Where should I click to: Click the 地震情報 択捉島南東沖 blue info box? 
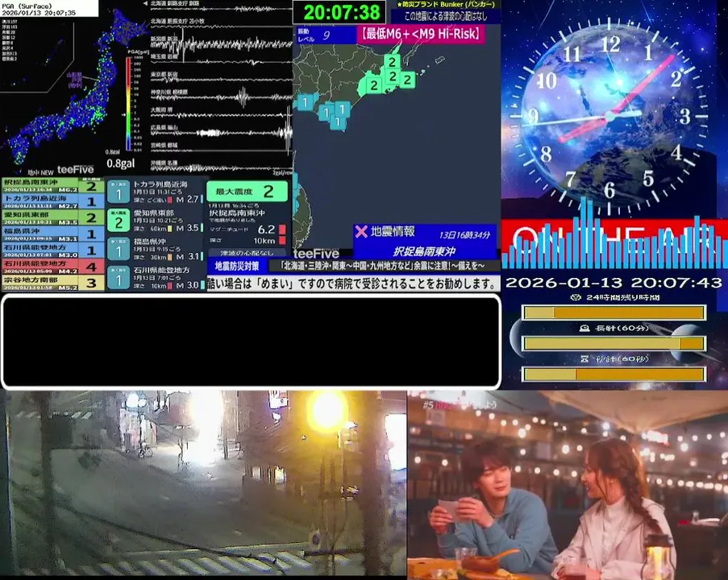(x=425, y=242)
